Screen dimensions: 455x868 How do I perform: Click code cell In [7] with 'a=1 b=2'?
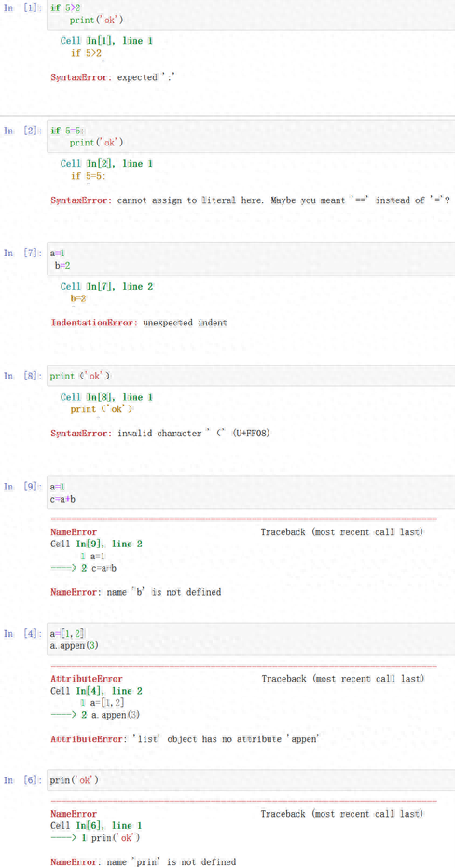click(x=251, y=259)
